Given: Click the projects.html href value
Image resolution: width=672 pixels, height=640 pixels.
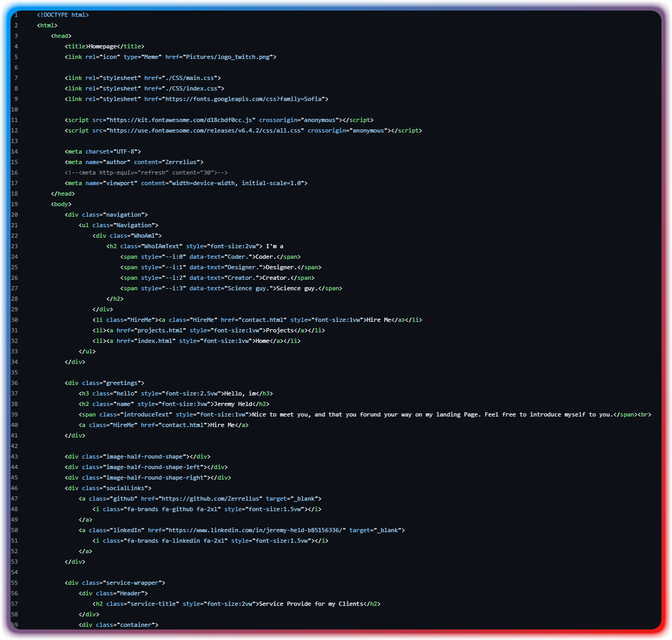Looking at the screenshot, I should point(161,330).
